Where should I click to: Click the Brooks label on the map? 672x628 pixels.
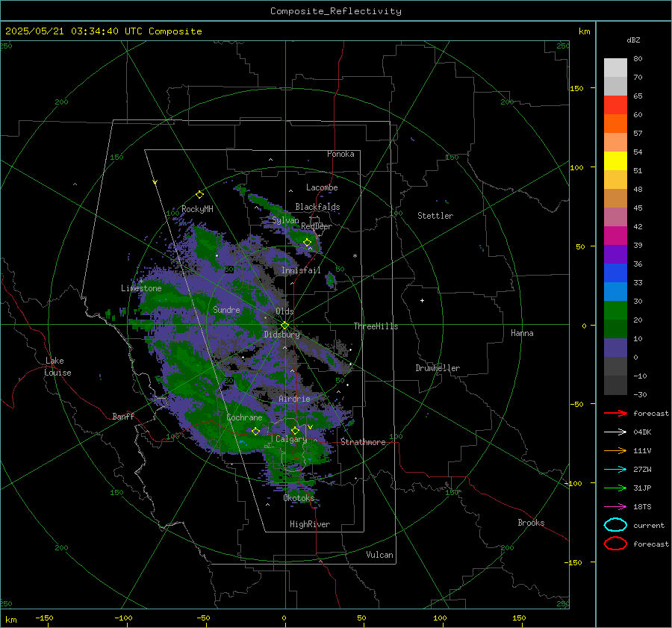click(531, 523)
